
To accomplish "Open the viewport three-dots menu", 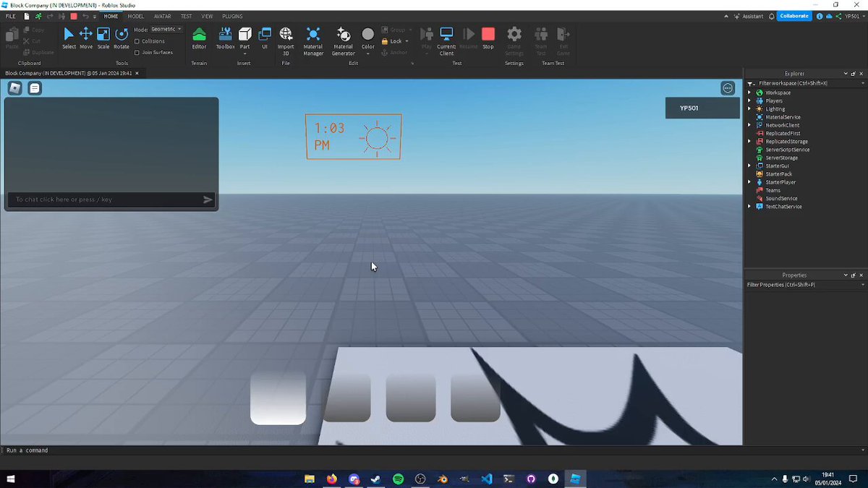I will click(x=728, y=88).
